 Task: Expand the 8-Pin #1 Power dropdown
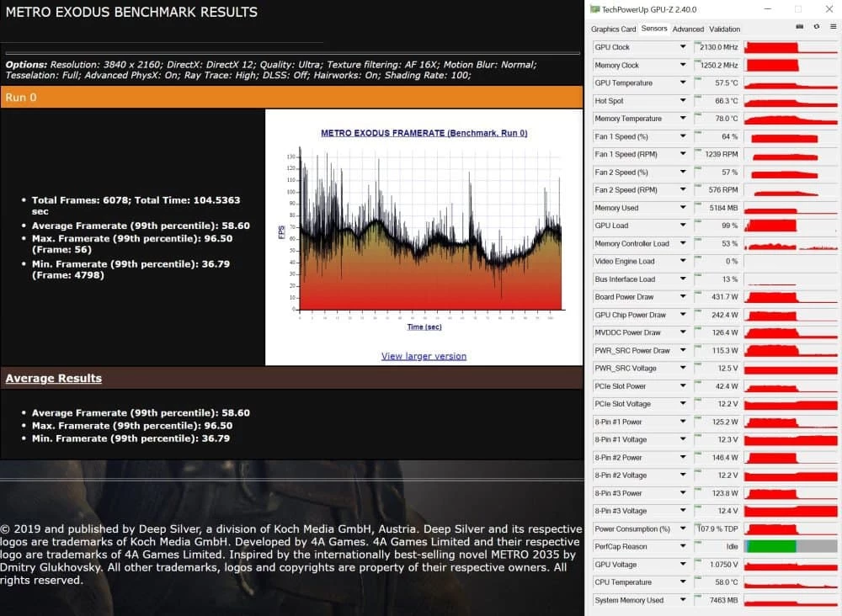pos(683,422)
